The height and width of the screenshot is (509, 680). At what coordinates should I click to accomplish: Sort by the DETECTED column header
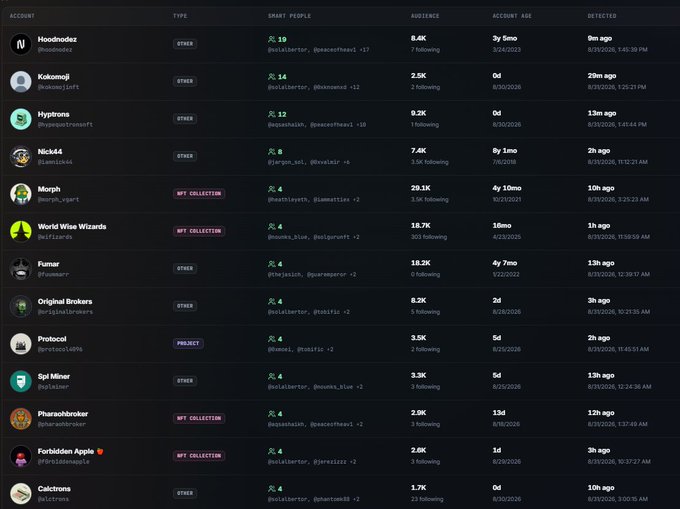pos(602,16)
